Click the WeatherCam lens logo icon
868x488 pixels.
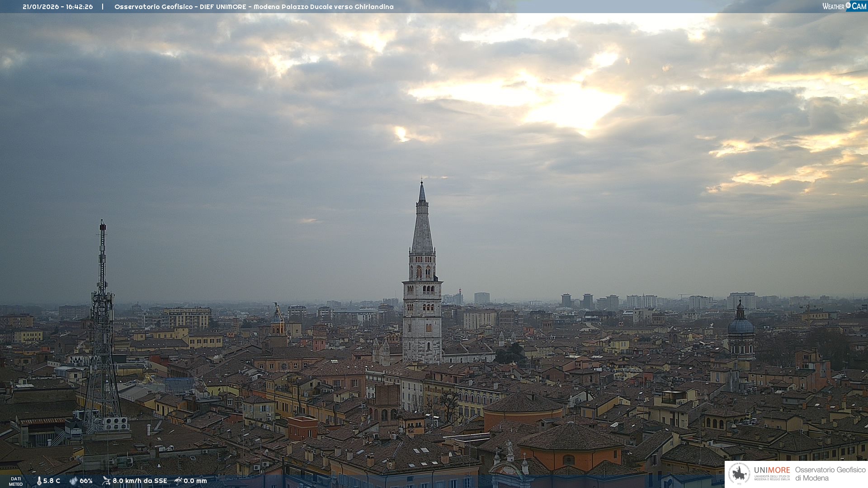point(849,6)
